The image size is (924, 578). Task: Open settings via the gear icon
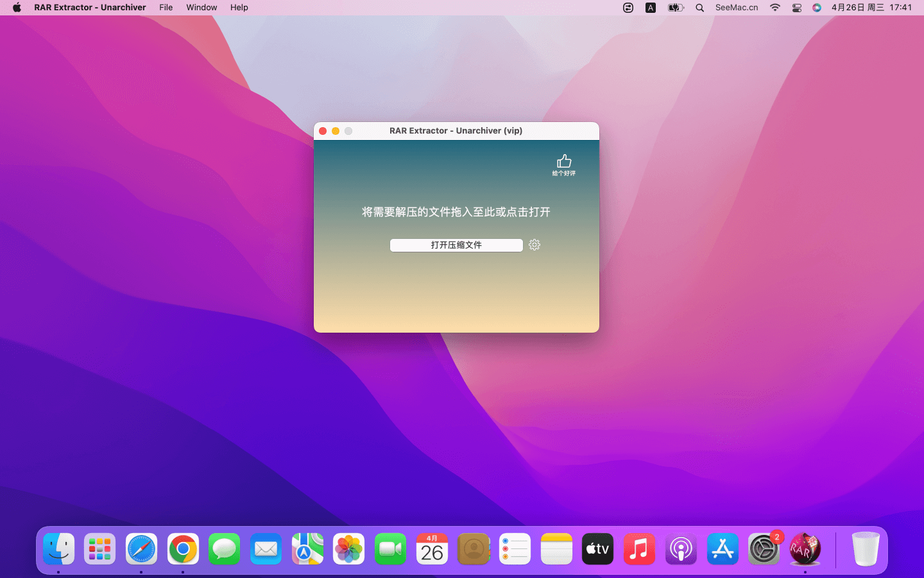point(535,245)
